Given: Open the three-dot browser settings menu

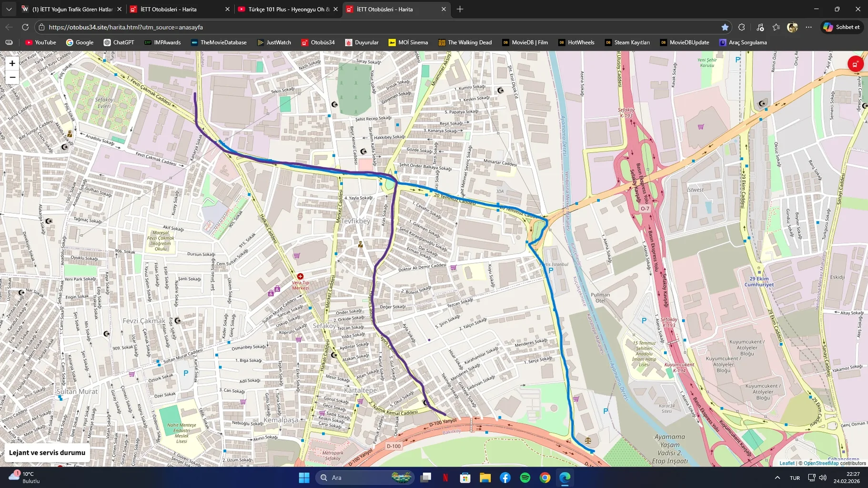Looking at the screenshot, I should pos(809,27).
